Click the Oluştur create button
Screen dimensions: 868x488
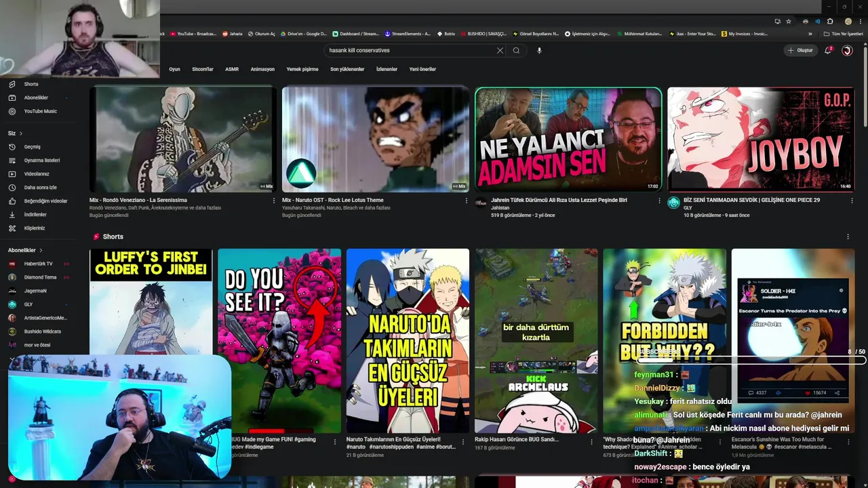800,50
